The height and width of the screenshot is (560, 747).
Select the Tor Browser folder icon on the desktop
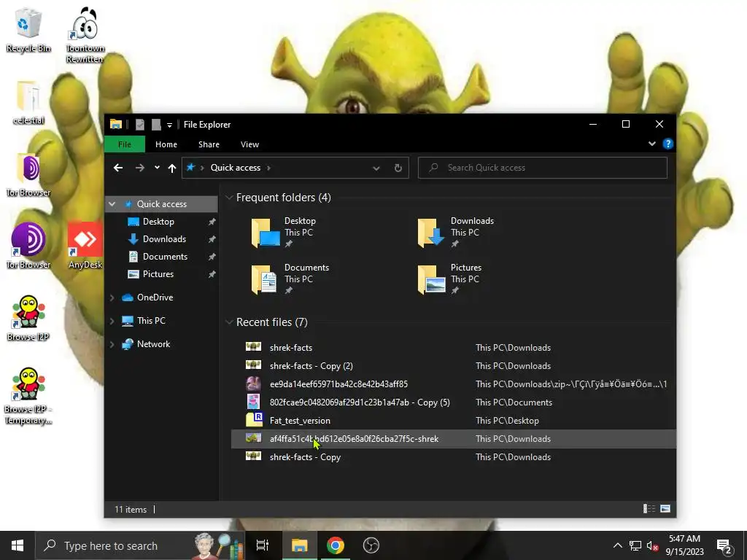(x=28, y=174)
